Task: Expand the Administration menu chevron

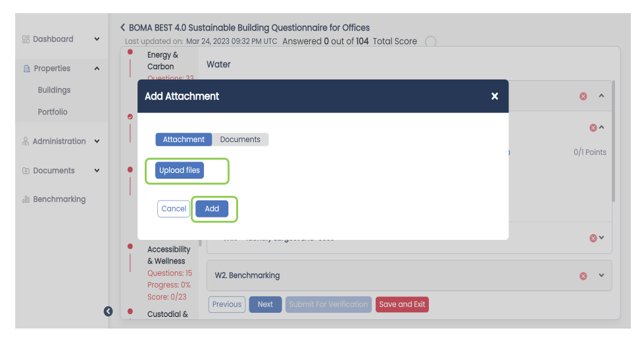Action: pyautogui.click(x=97, y=141)
